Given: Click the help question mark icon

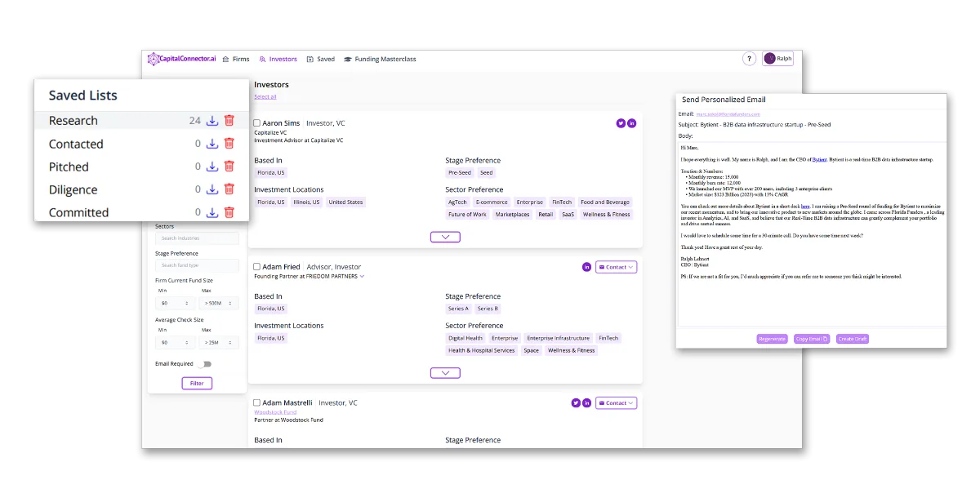Looking at the screenshot, I should 749,59.
